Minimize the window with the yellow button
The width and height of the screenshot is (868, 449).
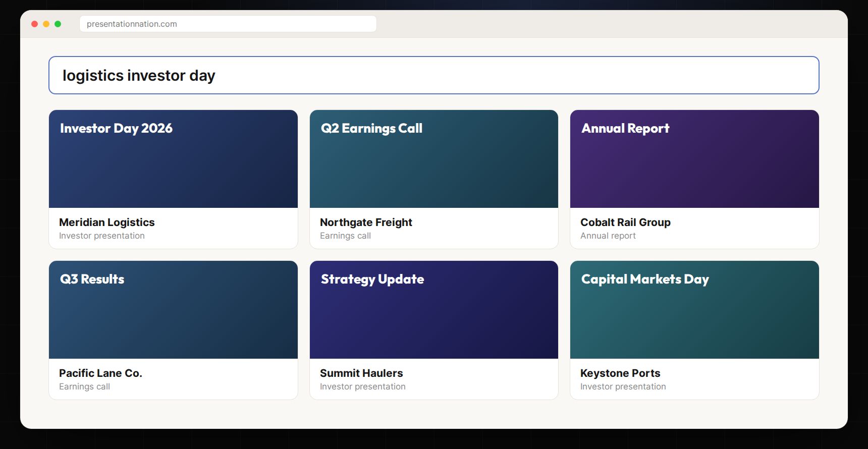(46, 24)
